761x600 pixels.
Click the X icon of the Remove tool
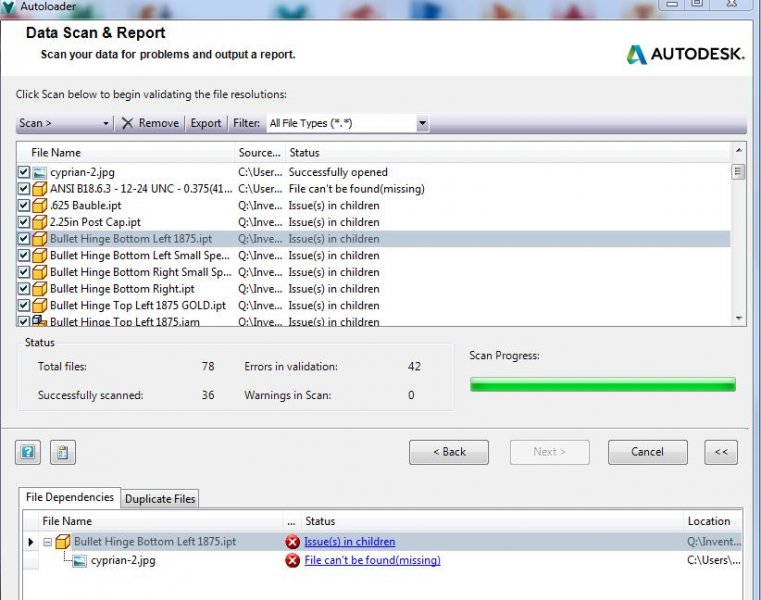pyautogui.click(x=127, y=123)
